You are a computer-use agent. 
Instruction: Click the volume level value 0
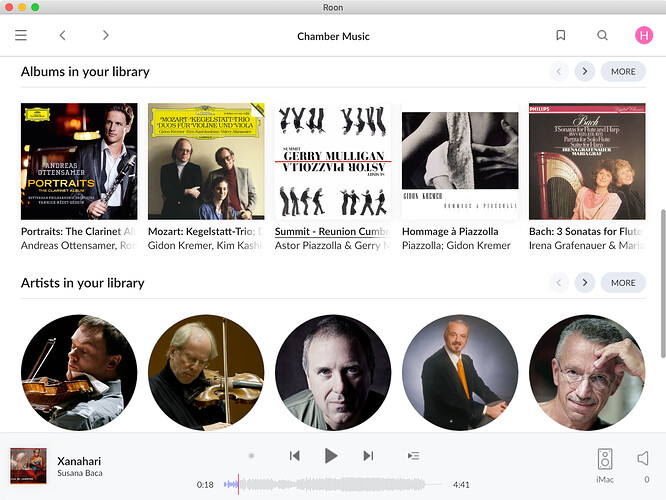pyautogui.click(x=647, y=480)
